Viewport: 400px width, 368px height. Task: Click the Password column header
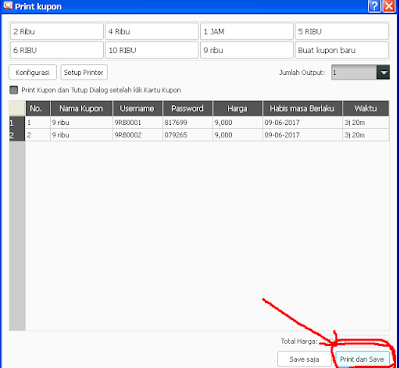pos(187,109)
